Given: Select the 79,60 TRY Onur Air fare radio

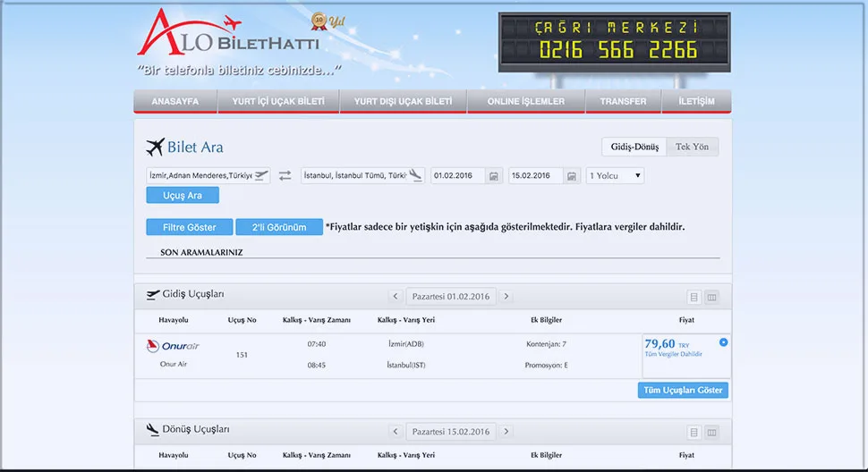Looking at the screenshot, I should pos(723,342).
